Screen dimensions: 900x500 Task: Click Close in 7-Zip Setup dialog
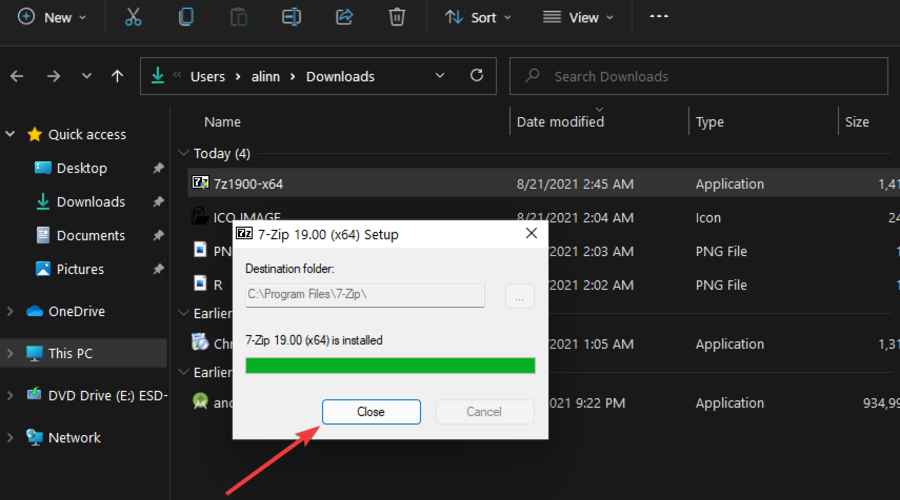371,412
